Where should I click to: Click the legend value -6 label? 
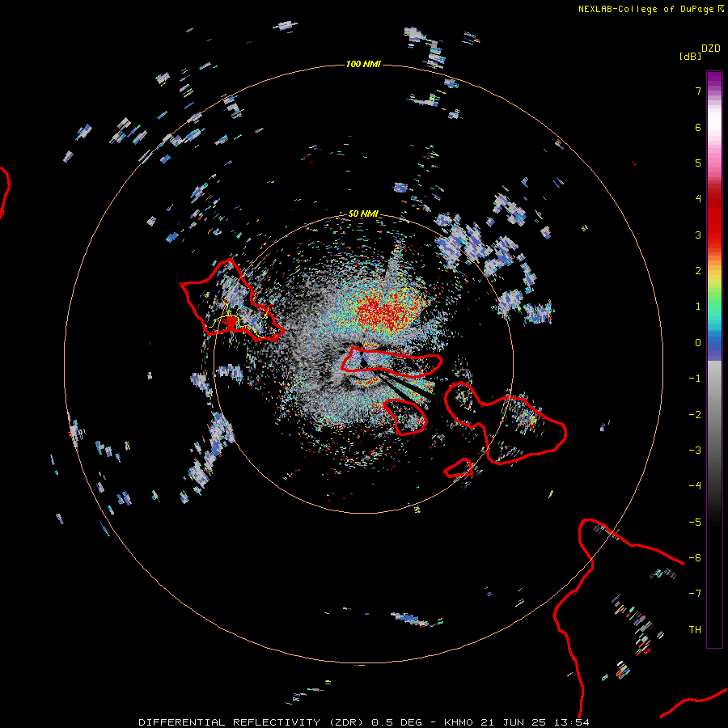tap(695, 558)
